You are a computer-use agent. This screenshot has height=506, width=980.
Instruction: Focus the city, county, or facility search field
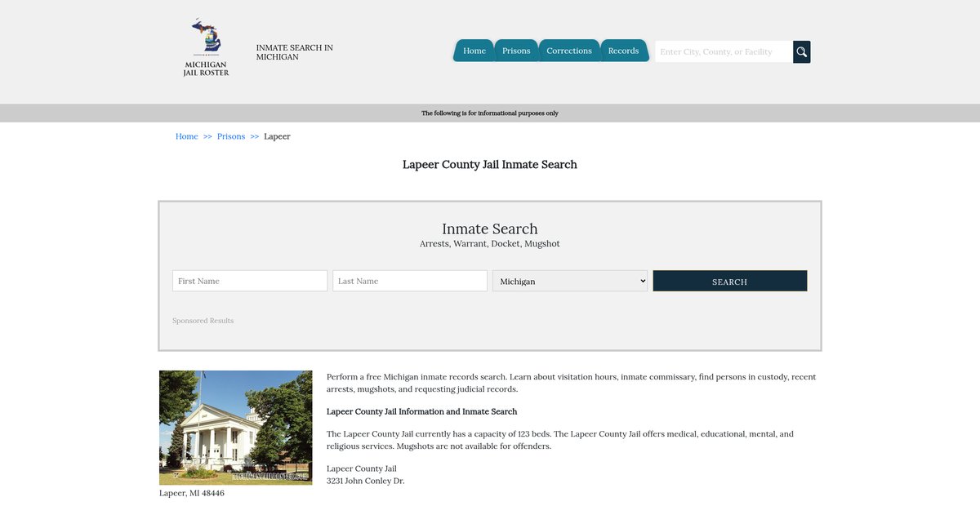click(724, 52)
